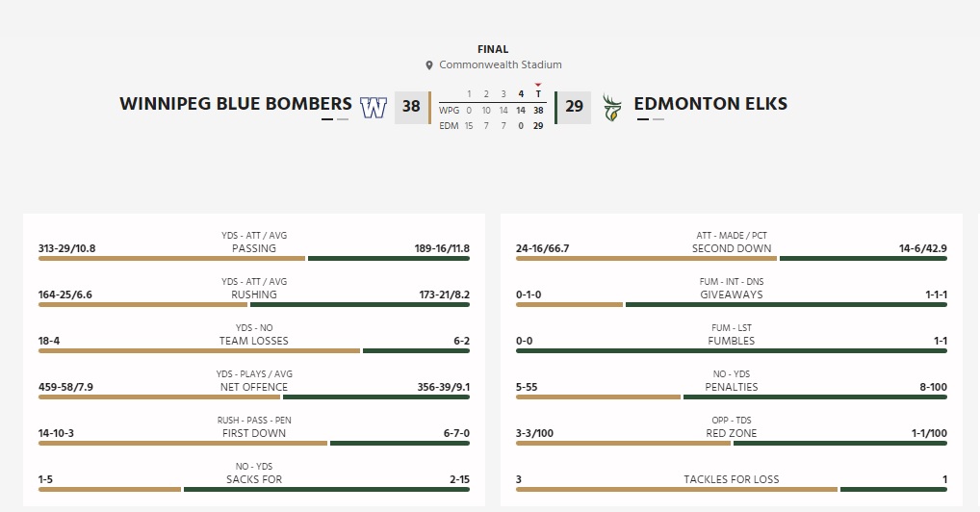Click the RUSHING stat label
Image resolution: width=980 pixels, height=512 pixels.
(x=254, y=294)
